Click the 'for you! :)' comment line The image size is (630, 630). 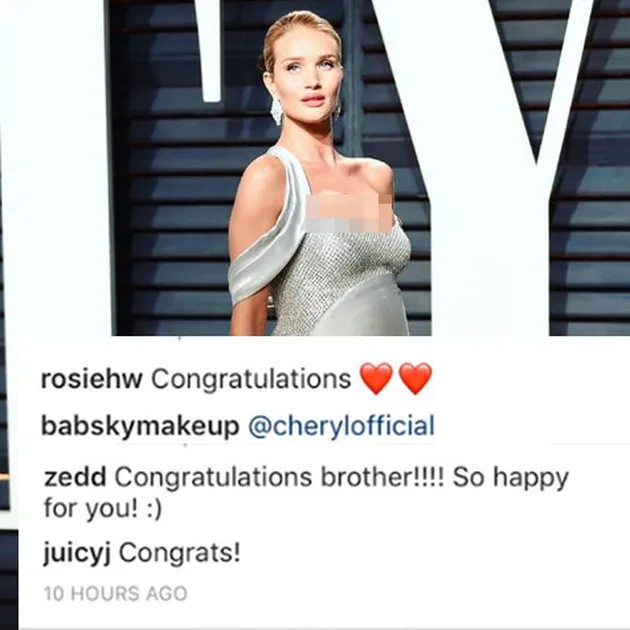pyautogui.click(x=103, y=508)
